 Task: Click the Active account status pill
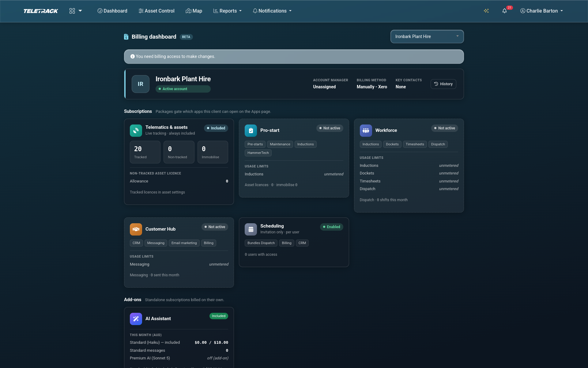click(x=183, y=89)
